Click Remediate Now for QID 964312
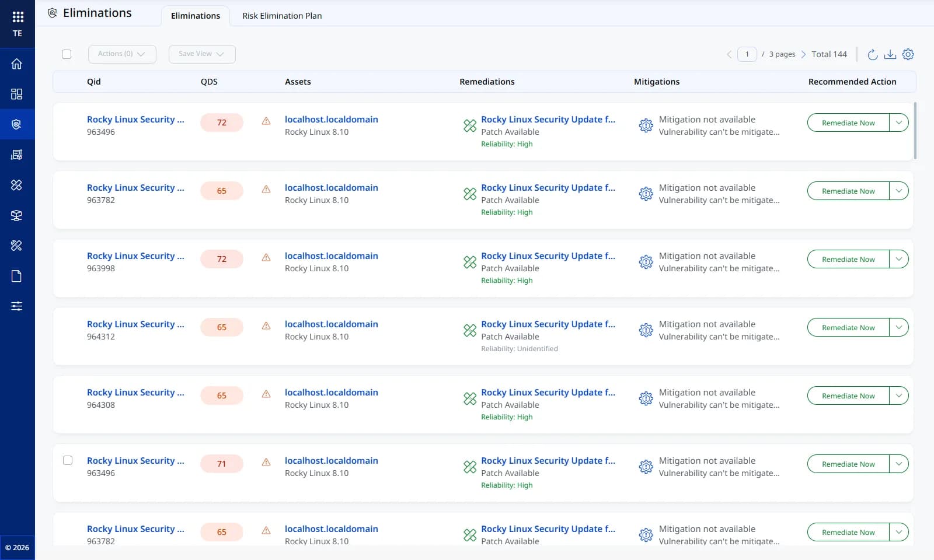The width and height of the screenshot is (934, 560). (x=848, y=327)
